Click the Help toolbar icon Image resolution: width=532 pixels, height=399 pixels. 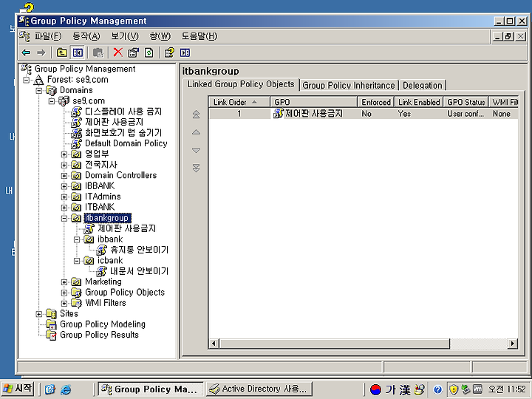pyautogui.click(x=169, y=52)
